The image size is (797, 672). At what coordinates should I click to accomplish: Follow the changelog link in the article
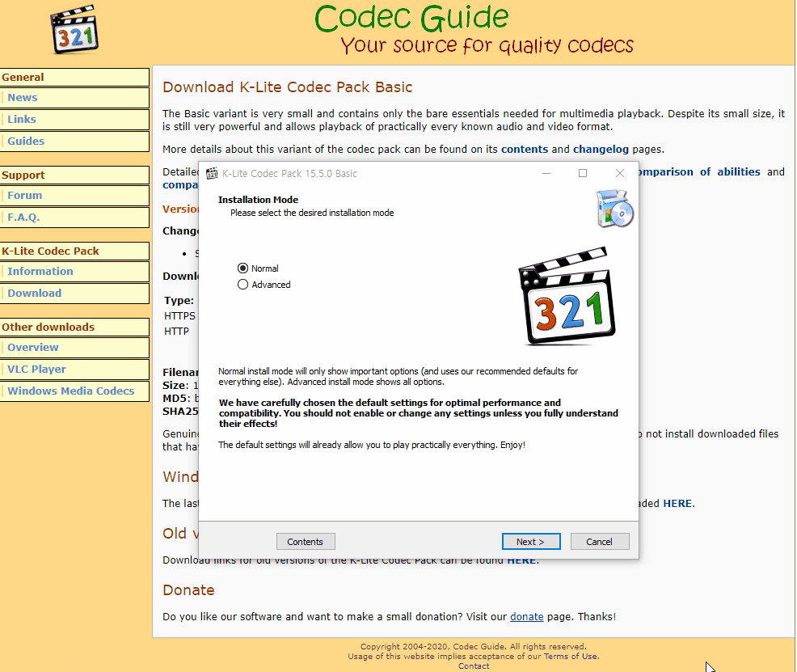coord(601,150)
